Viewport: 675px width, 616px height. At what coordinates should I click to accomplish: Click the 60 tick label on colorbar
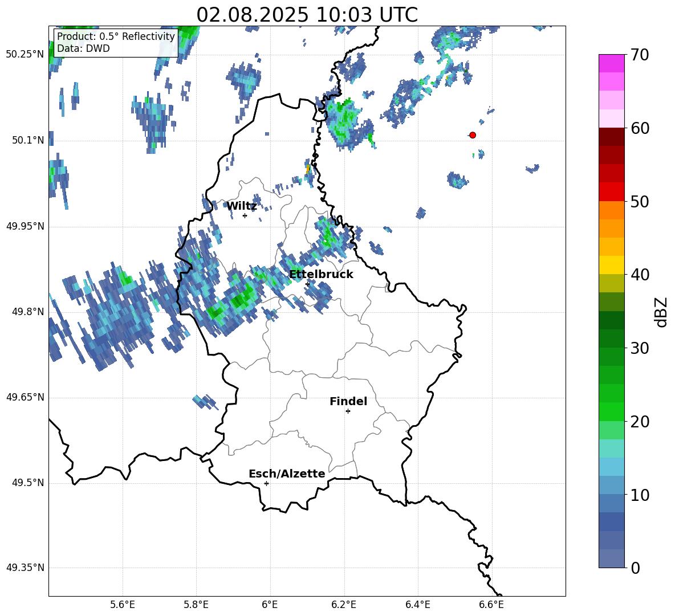coord(640,128)
